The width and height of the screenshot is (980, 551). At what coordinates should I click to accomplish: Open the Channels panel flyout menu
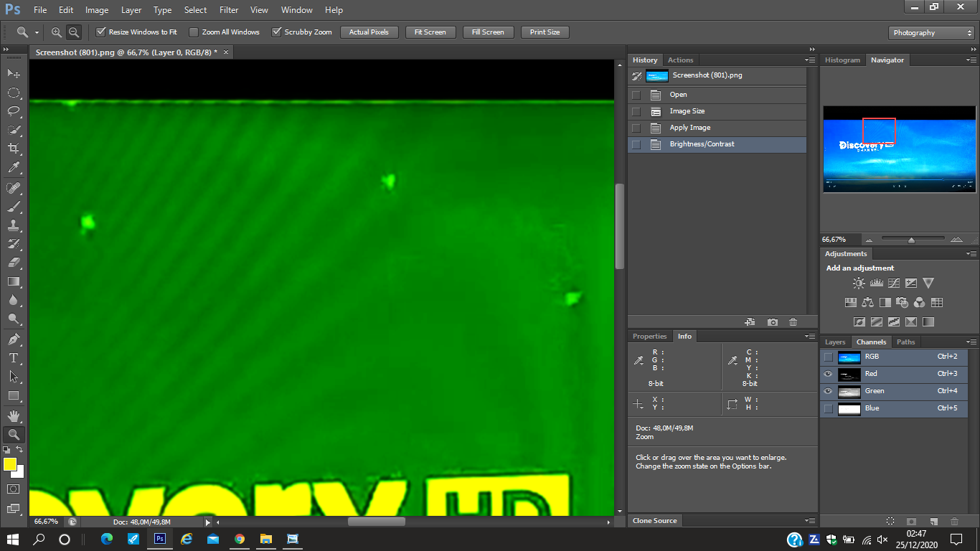971,342
